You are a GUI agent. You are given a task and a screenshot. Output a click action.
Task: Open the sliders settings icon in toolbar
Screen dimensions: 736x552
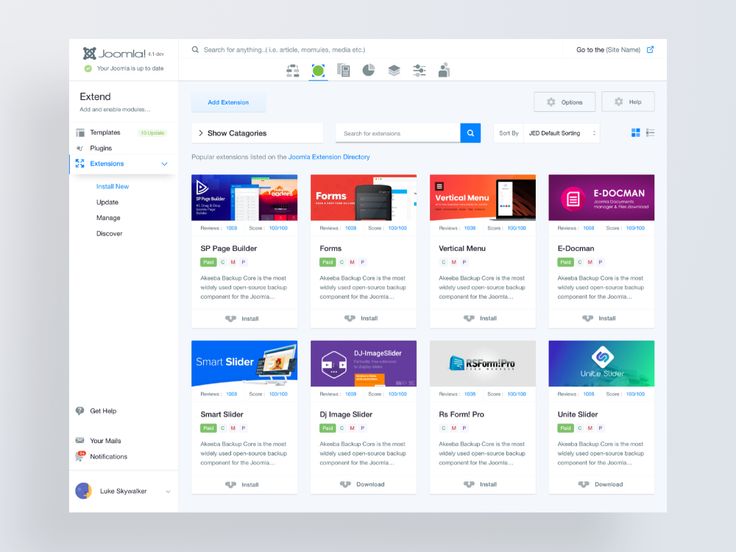[x=419, y=71]
